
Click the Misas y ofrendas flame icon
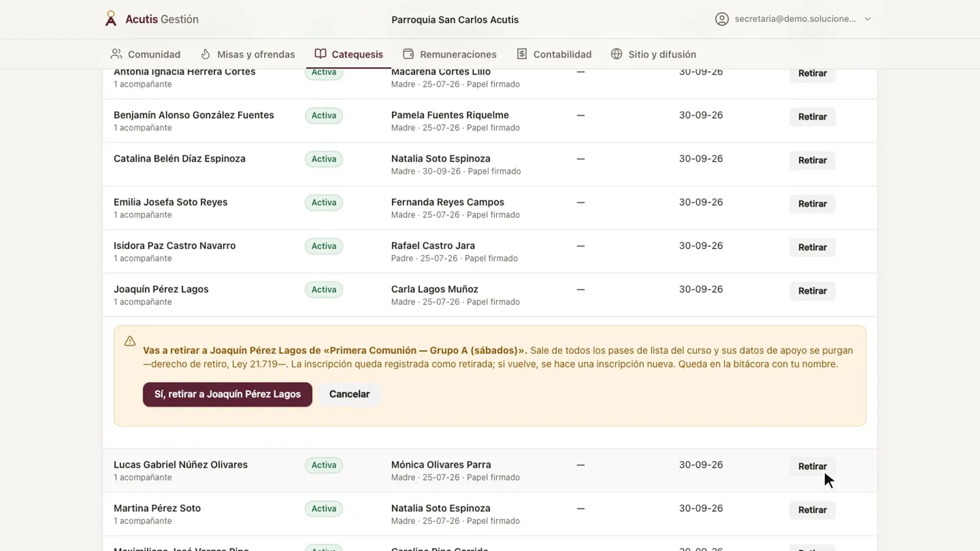[x=206, y=54]
